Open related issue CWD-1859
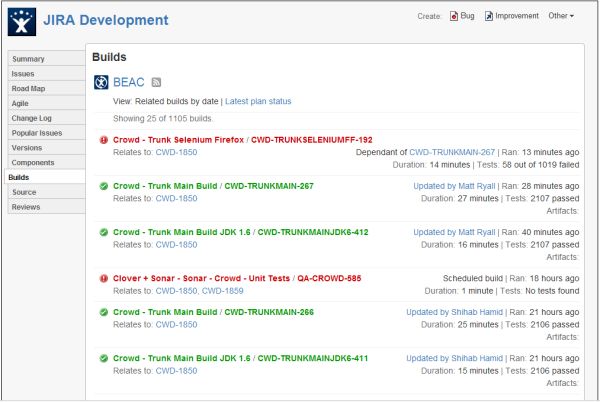This screenshot has height=402, width=600. point(222,291)
